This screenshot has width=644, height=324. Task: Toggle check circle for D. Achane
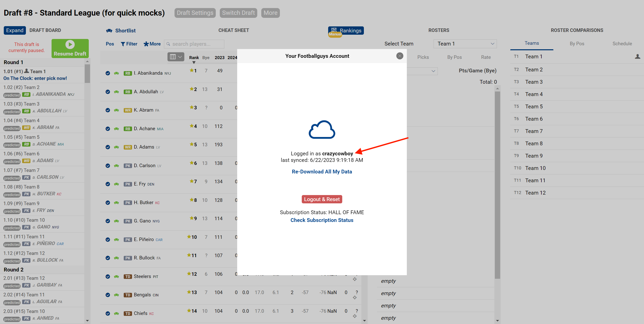click(x=108, y=129)
